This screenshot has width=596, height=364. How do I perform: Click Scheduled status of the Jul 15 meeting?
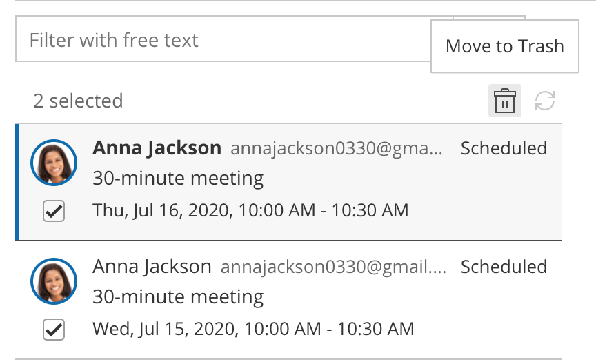pyautogui.click(x=504, y=267)
